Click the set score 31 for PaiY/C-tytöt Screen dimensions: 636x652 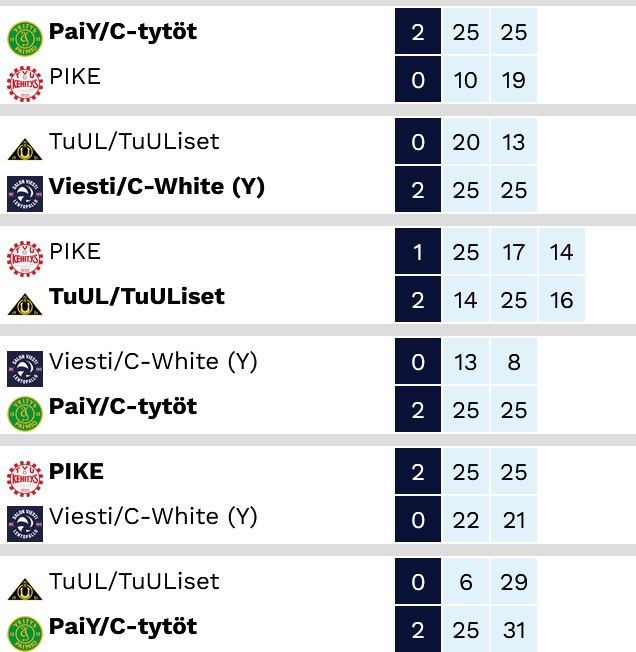coord(514,629)
